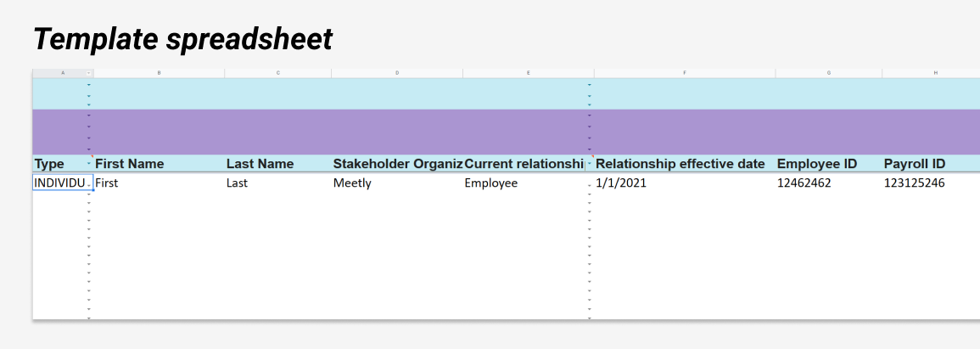Click the Employee ID header cell
Image resolution: width=980 pixels, height=349 pixels.
point(829,164)
